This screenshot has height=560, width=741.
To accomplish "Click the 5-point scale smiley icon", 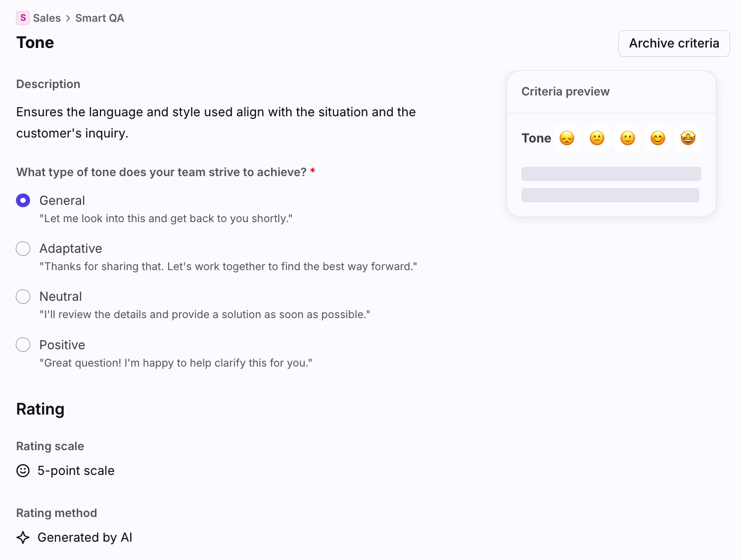I will [x=23, y=470].
